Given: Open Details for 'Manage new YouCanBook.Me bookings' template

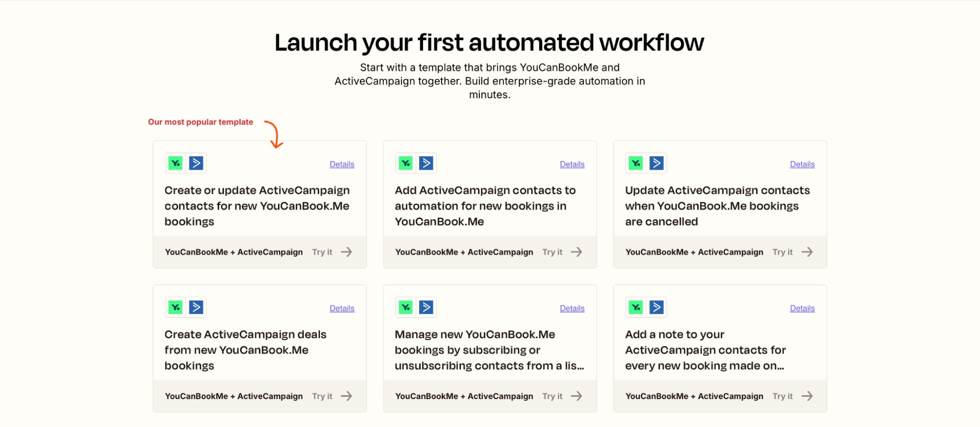Looking at the screenshot, I should click(x=572, y=308).
